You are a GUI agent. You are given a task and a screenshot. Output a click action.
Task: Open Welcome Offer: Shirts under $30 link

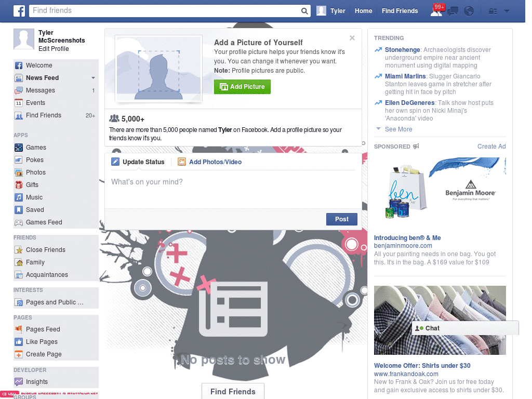point(422,366)
